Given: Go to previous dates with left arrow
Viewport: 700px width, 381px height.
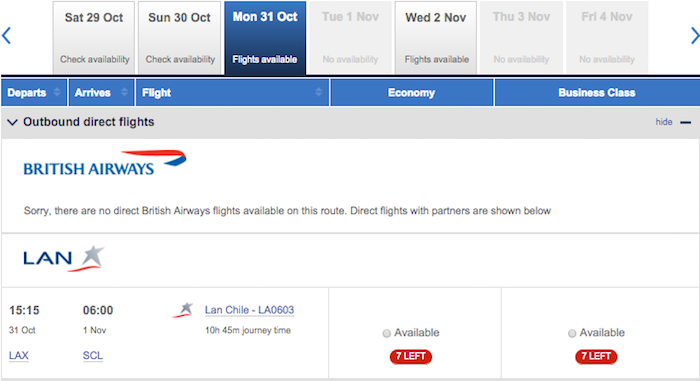Looking at the screenshot, I should (x=6, y=36).
